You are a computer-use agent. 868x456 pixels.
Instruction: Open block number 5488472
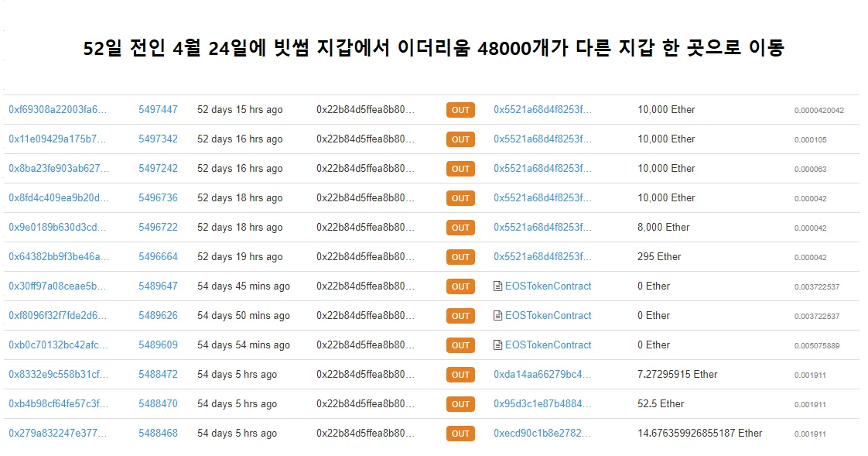[158, 374]
